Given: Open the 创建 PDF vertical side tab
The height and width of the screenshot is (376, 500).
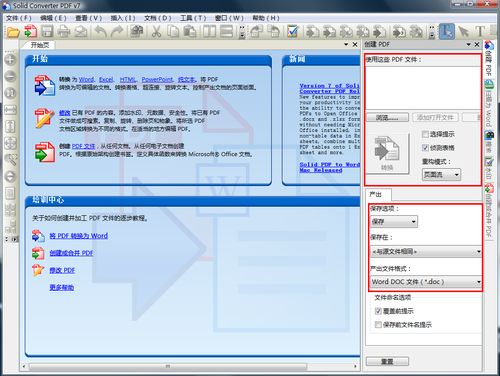Looking at the screenshot, I should pyautogui.click(x=489, y=59).
